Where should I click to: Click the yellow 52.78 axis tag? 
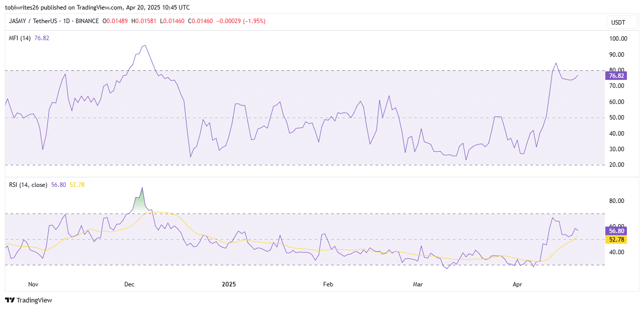click(x=616, y=240)
